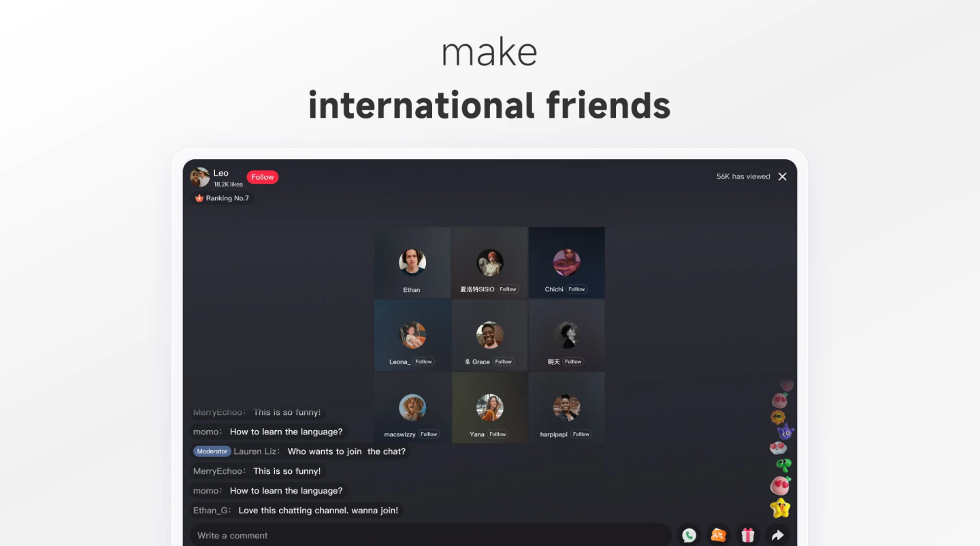This screenshot has height=546, width=980.
Task: Click the muted microphone icon beside Grace
Action: click(468, 362)
